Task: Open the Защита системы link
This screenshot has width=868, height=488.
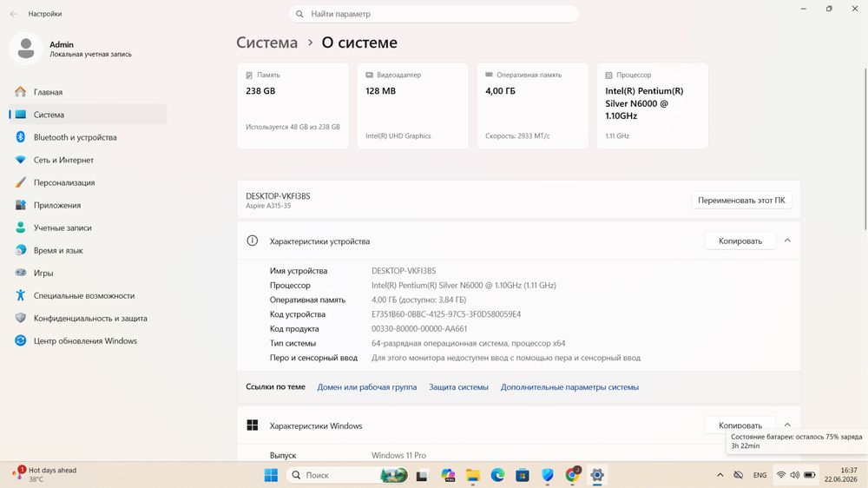Action: coord(458,386)
